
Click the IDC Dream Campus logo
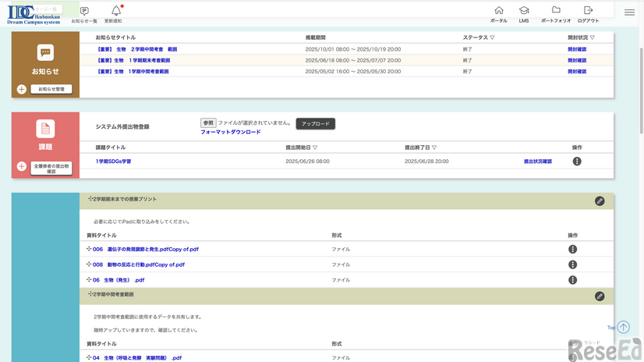(34, 15)
